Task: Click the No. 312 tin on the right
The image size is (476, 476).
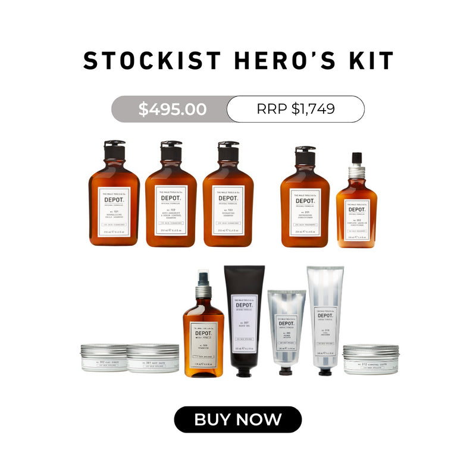Action: pos(371,359)
